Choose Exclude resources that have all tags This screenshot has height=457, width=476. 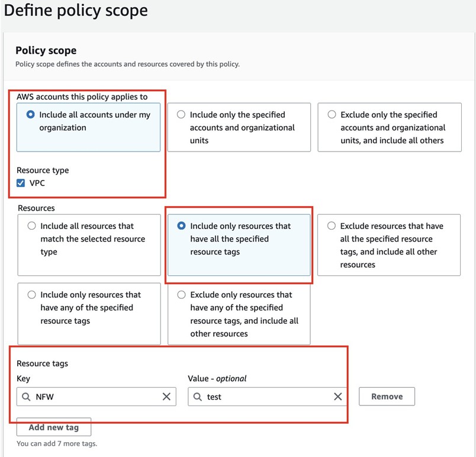coord(332,226)
